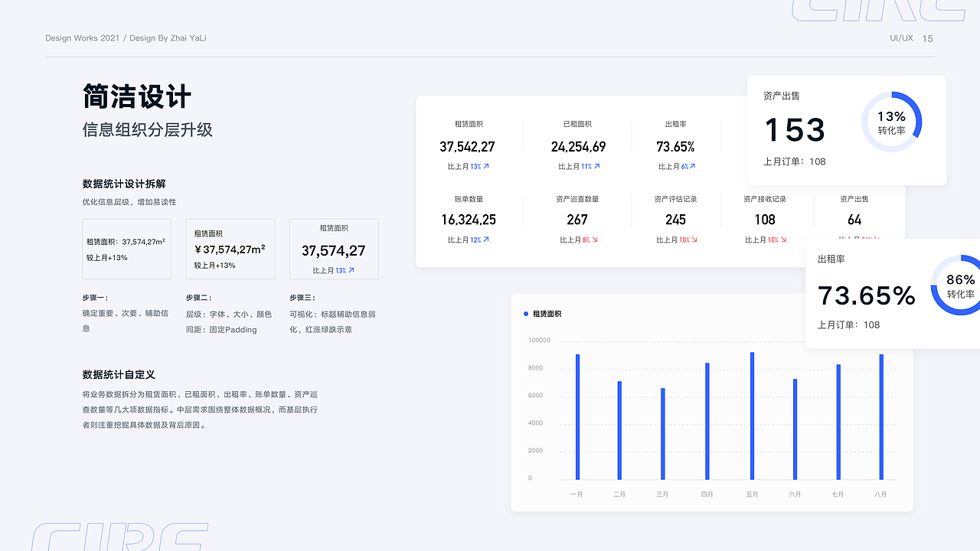Viewport: 980px width, 551px height.
Task: Click the 账单数量 value 16,324,25
Action: point(469,220)
